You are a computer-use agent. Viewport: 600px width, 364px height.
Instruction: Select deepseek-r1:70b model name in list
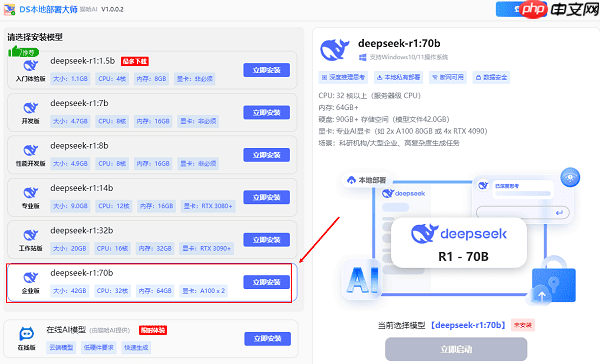click(x=82, y=273)
